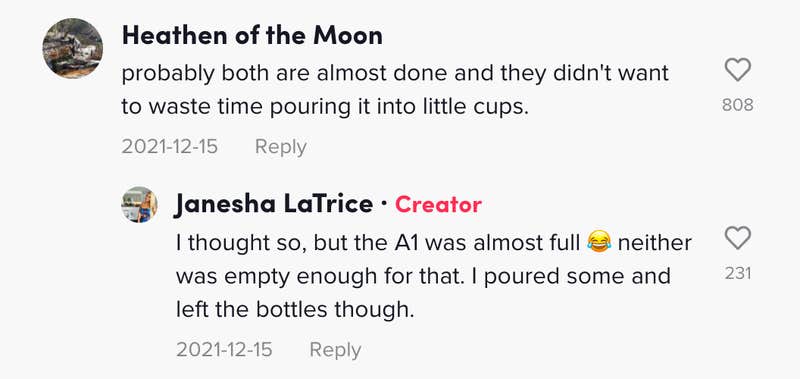This screenshot has width=800, height=379.
Task: Visit the Heathen of the Moon username
Action: [x=253, y=35]
